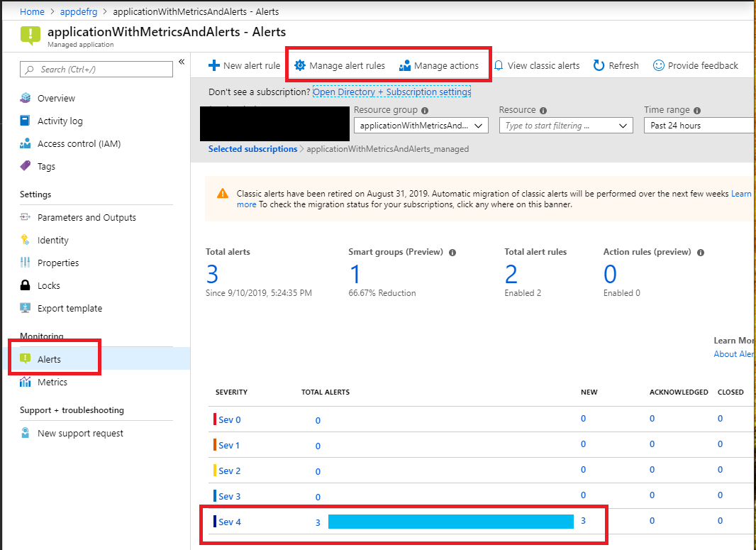Click the Home breadcrumb link
Screen dimensions: 756x550
(x=32, y=11)
